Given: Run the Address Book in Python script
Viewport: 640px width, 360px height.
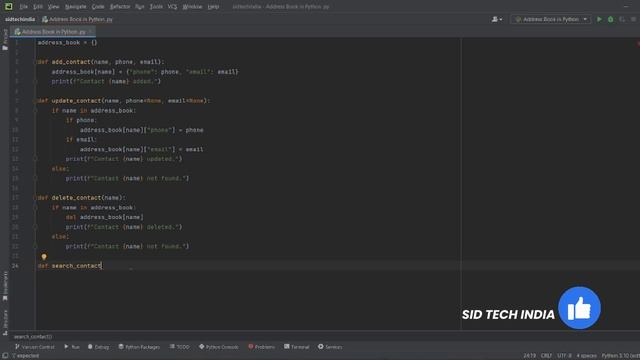Looking at the screenshot, I should pos(599,19).
